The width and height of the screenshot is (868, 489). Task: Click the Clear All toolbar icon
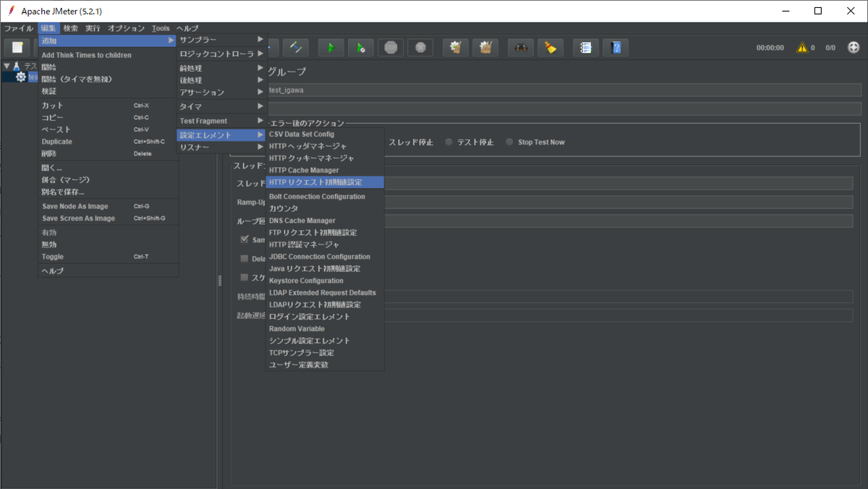coord(485,48)
